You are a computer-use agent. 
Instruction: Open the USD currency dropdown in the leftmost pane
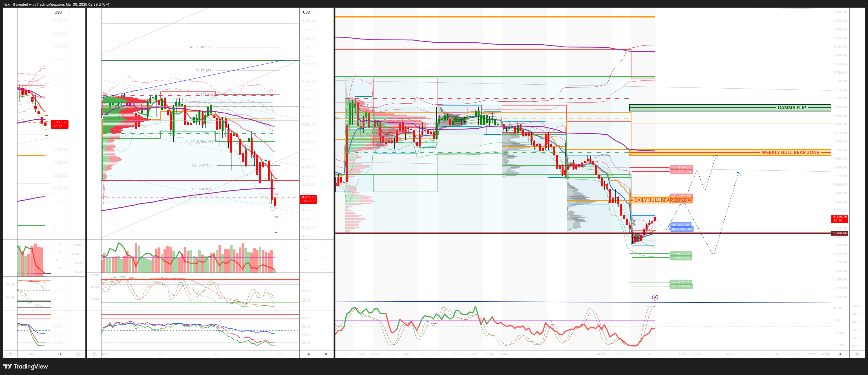[x=58, y=12]
